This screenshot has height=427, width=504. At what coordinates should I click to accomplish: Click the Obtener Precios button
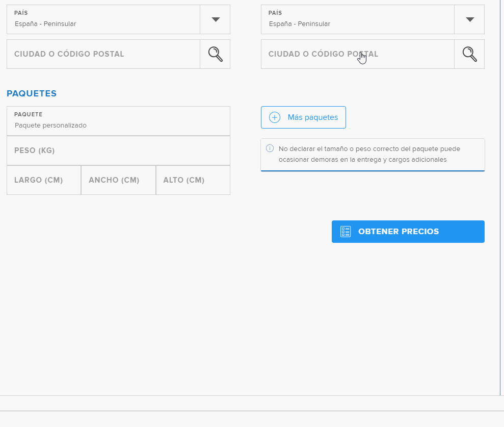click(408, 232)
